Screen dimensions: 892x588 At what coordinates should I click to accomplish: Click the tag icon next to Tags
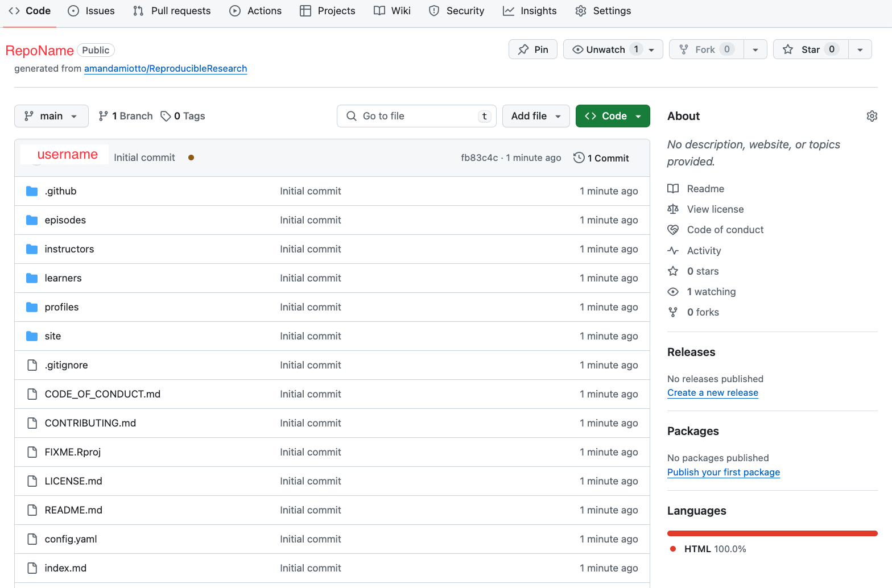click(x=166, y=116)
